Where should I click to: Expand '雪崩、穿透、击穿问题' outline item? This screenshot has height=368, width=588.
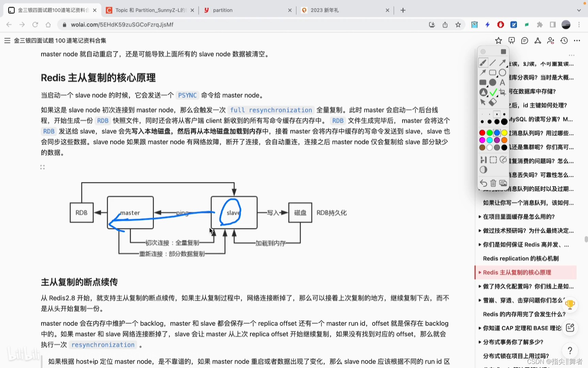pos(480,300)
